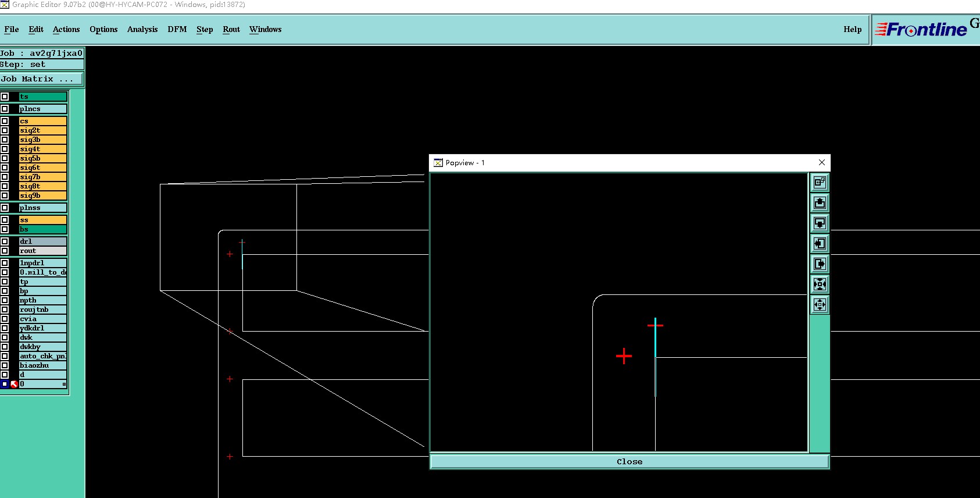This screenshot has height=498, width=980.
Task: Select the gray drl layer name
Action: coord(43,241)
